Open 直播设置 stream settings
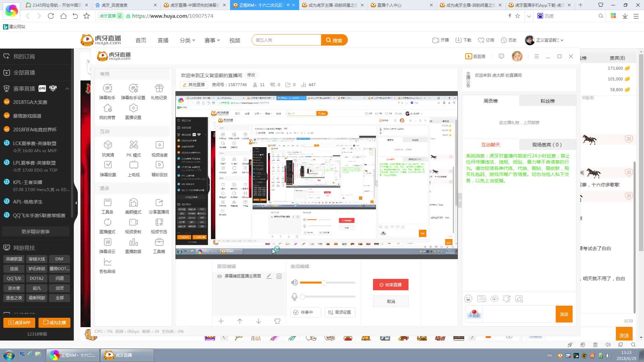644x362 pixels. pos(133,111)
